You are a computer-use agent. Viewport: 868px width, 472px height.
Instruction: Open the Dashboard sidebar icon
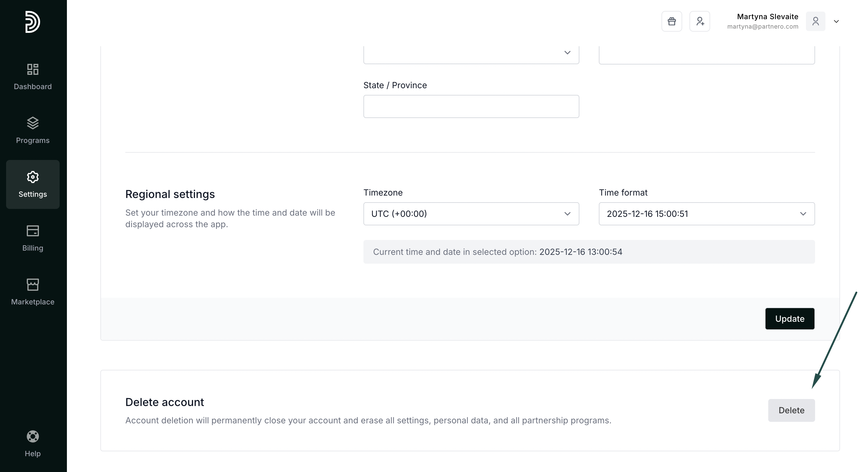pos(33,69)
